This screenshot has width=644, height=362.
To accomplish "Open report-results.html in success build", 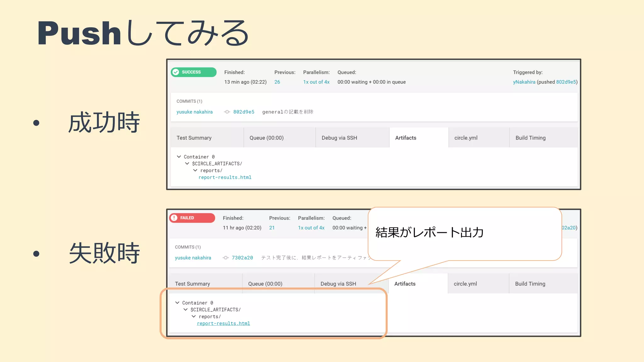I will [x=225, y=178].
